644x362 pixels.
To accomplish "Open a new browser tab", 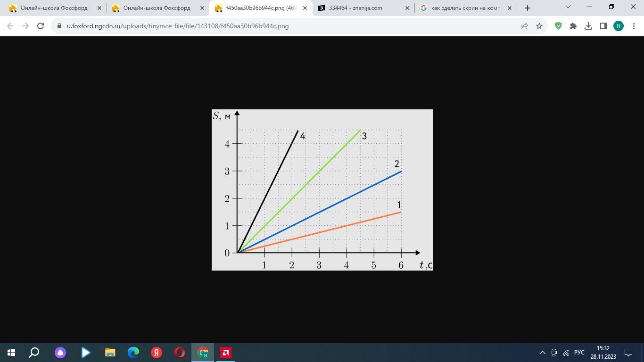I will (x=528, y=8).
